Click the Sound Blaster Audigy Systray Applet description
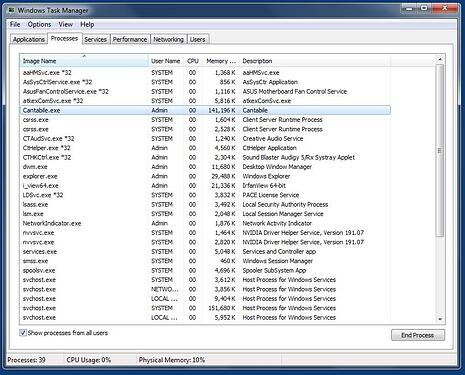Image resolution: width=465 pixels, height=375 pixels. coord(298,157)
